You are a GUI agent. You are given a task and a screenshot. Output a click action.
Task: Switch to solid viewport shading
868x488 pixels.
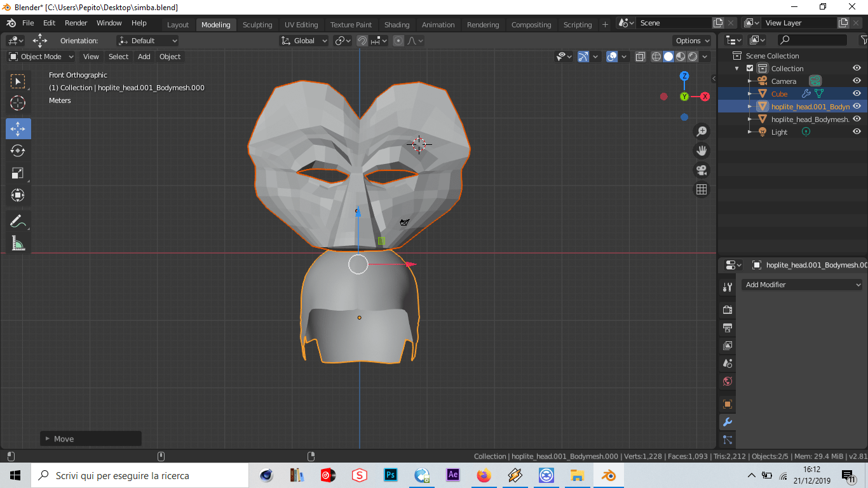pyautogui.click(x=668, y=57)
